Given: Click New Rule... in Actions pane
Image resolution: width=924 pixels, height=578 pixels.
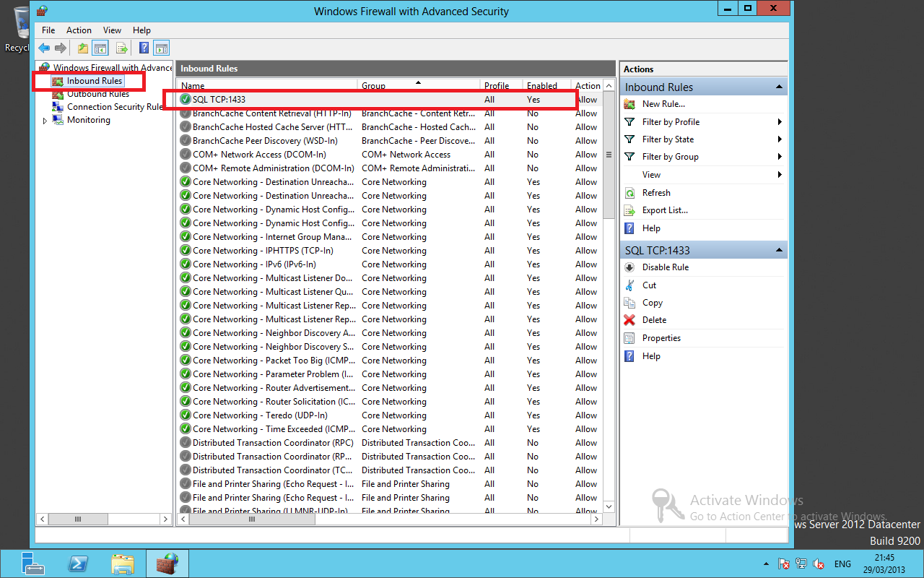Looking at the screenshot, I should pyautogui.click(x=663, y=104).
